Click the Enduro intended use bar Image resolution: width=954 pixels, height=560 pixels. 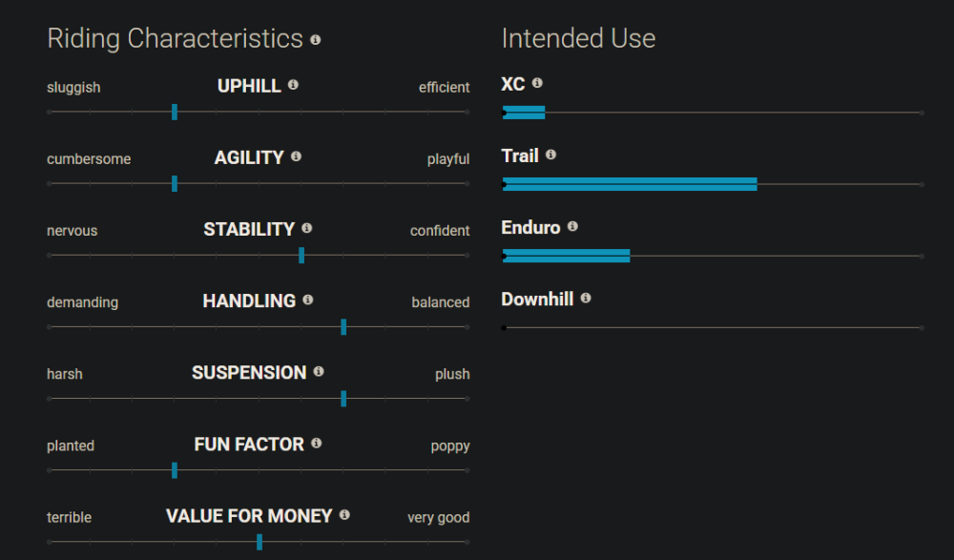[567, 256]
